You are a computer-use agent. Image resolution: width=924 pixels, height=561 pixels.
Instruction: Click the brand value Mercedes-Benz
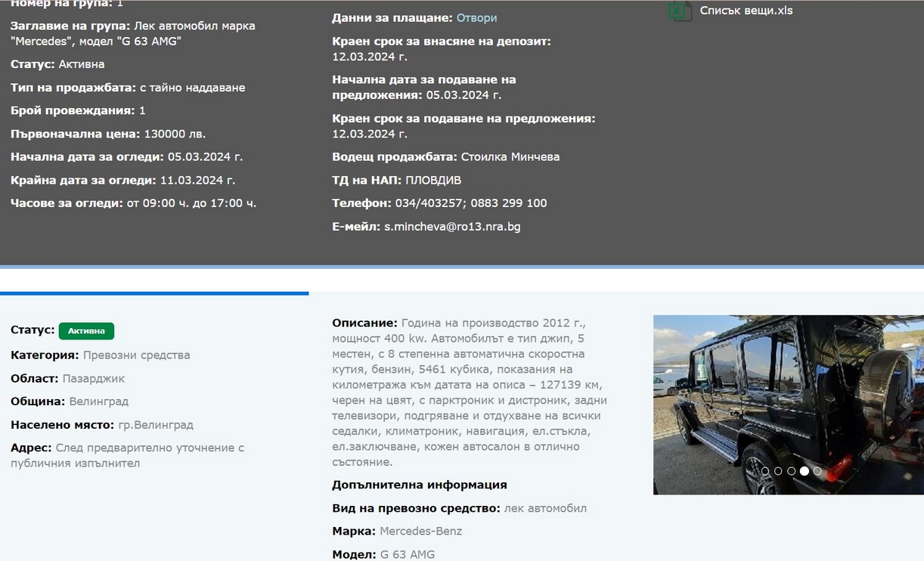pos(420,531)
